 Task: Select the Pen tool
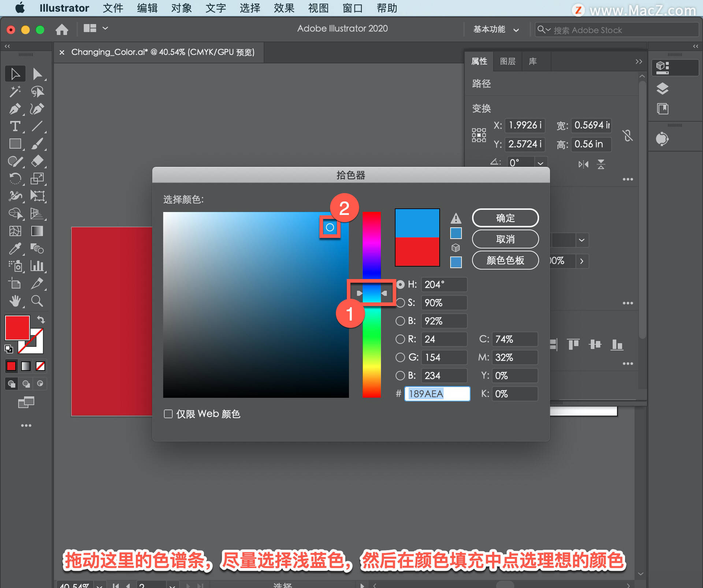15,109
